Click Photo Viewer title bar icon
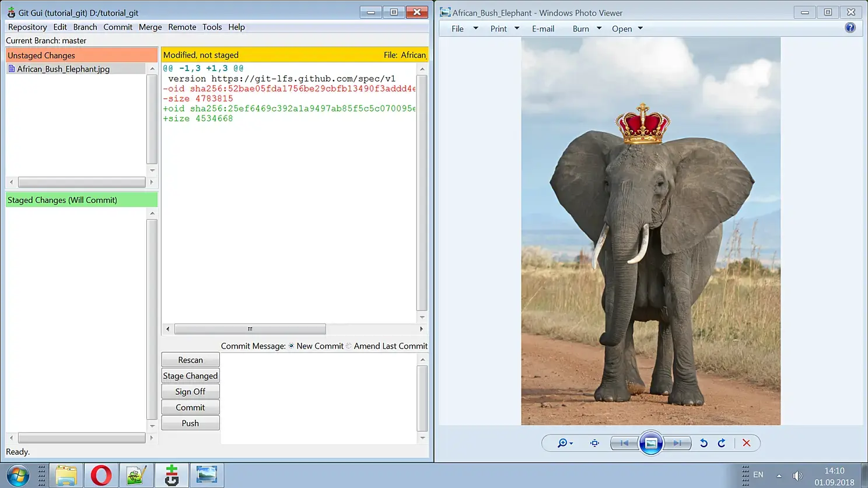 [445, 12]
